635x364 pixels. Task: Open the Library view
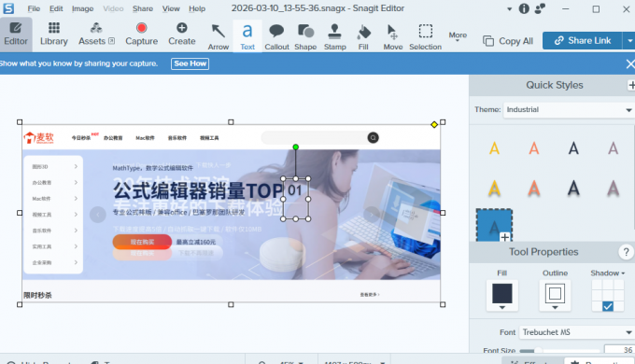coord(54,34)
